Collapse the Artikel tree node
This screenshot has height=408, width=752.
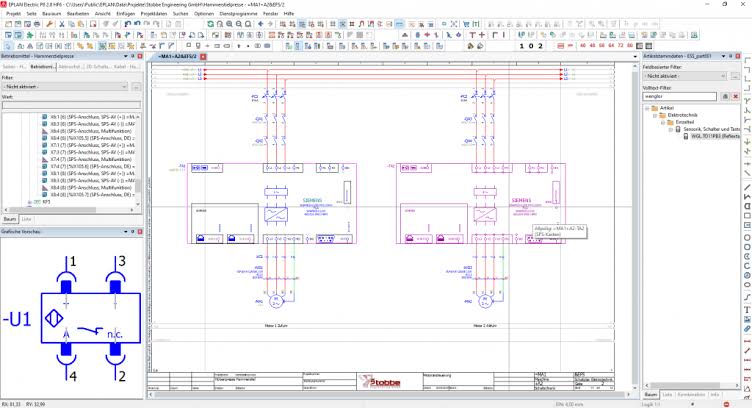pos(647,108)
